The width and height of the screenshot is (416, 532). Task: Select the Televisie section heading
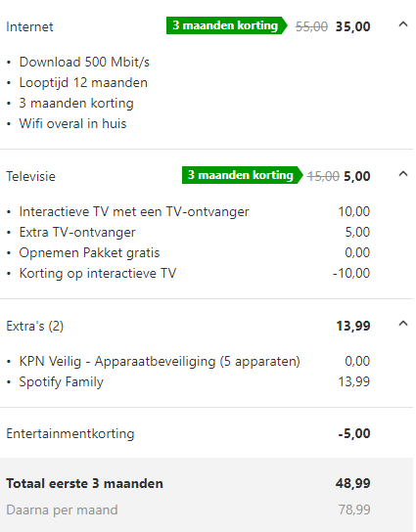point(31,176)
